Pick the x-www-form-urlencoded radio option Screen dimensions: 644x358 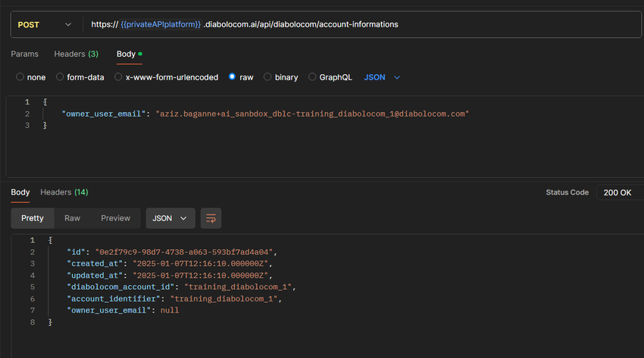click(119, 77)
